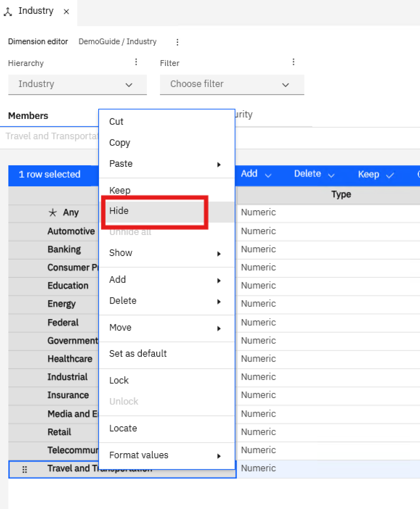Click the Type column header
This screenshot has width=420, height=509.
pos(341,194)
